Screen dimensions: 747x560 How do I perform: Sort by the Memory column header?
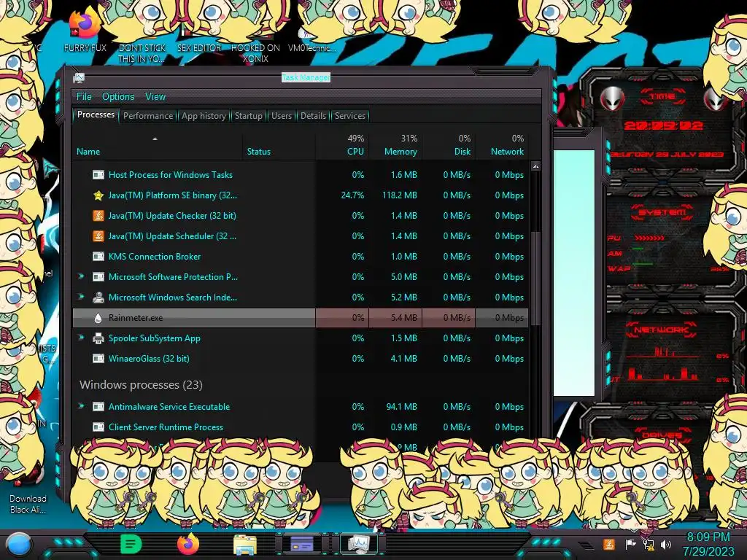[x=395, y=145]
